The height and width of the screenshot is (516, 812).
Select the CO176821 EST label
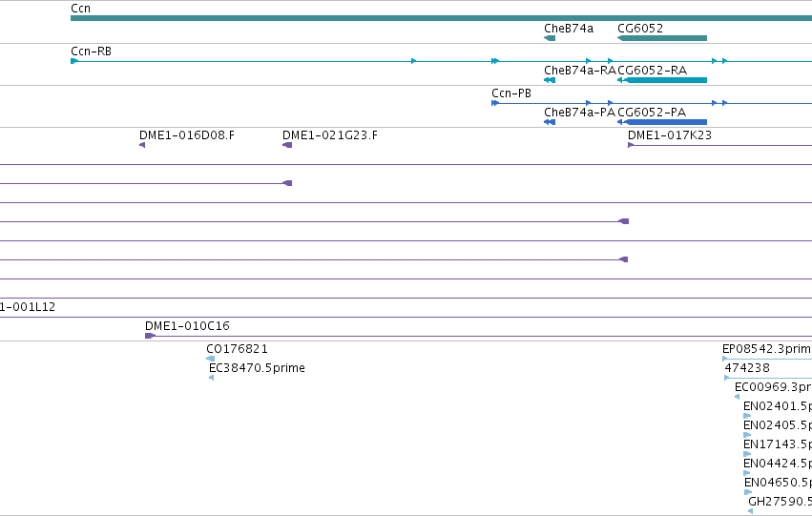point(238,349)
